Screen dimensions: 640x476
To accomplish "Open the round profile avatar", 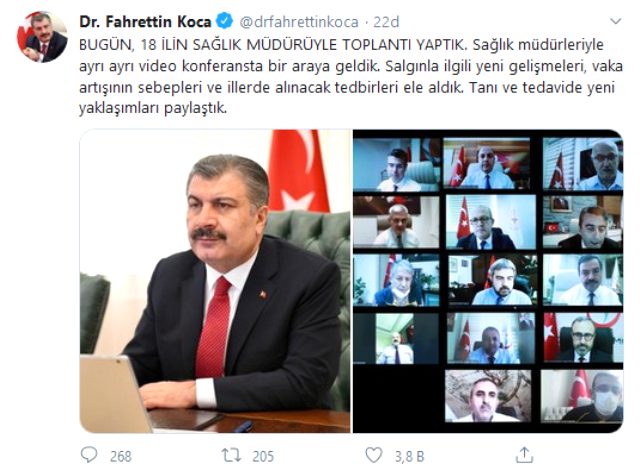I will (42, 37).
